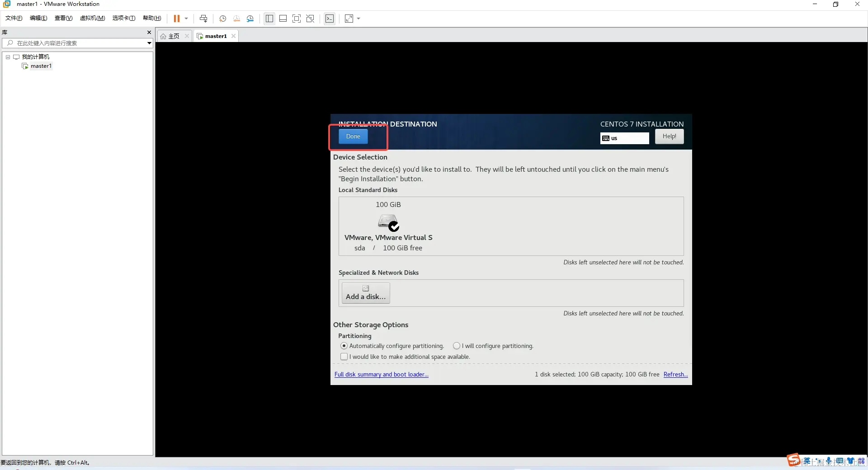Image resolution: width=868 pixels, height=470 pixels.
Task: Open the 虚拟机(M) menu
Action: pos(92,18)
